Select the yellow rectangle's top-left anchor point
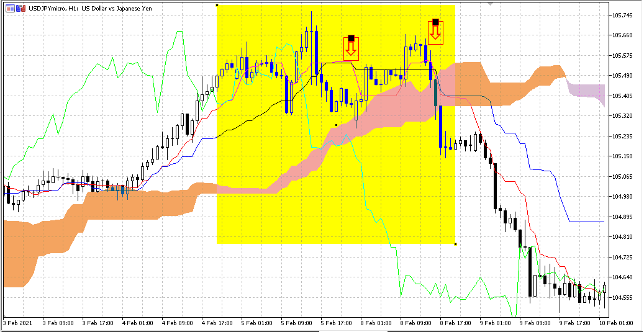The width and height of the screenshot is (644, 332). click(217, 6)
